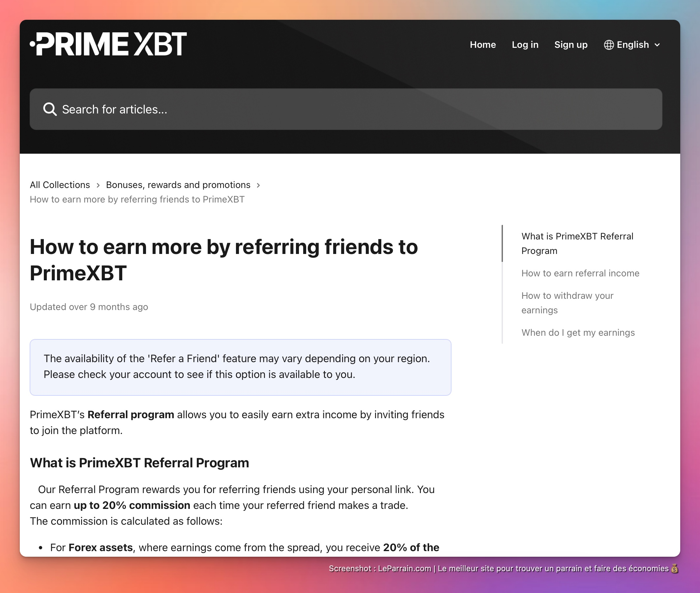Open the Log in page
The image size is (700, 593).
(x=525, y=45)
